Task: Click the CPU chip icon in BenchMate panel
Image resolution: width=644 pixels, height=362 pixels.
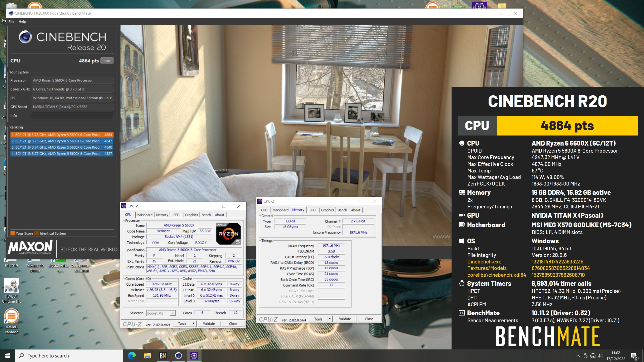Action: pos(462,143)
